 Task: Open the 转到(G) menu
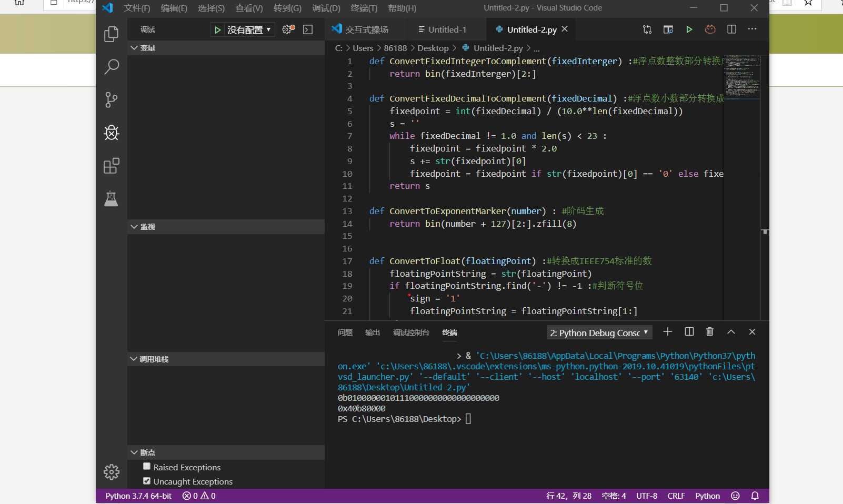(287, 8)
